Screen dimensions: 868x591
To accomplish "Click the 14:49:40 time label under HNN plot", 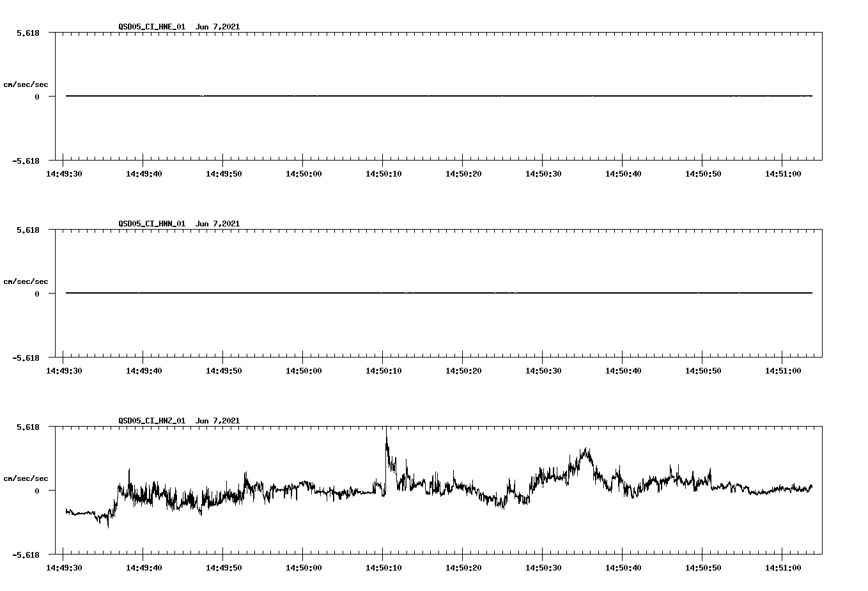I will [144, 371].
